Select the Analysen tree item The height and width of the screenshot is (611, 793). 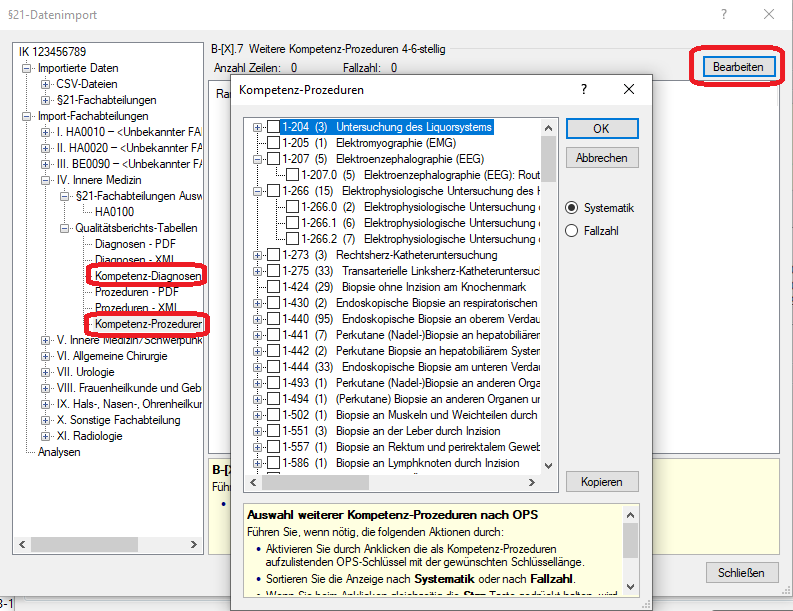point(59,452)
